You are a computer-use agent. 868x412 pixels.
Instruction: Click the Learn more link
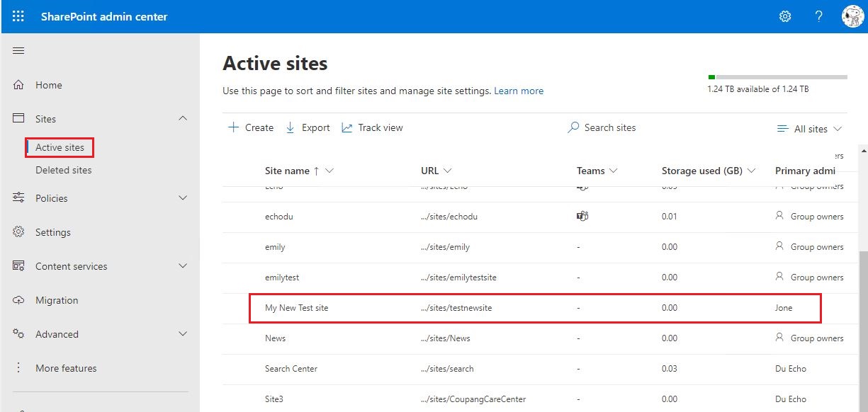(519, 91)
